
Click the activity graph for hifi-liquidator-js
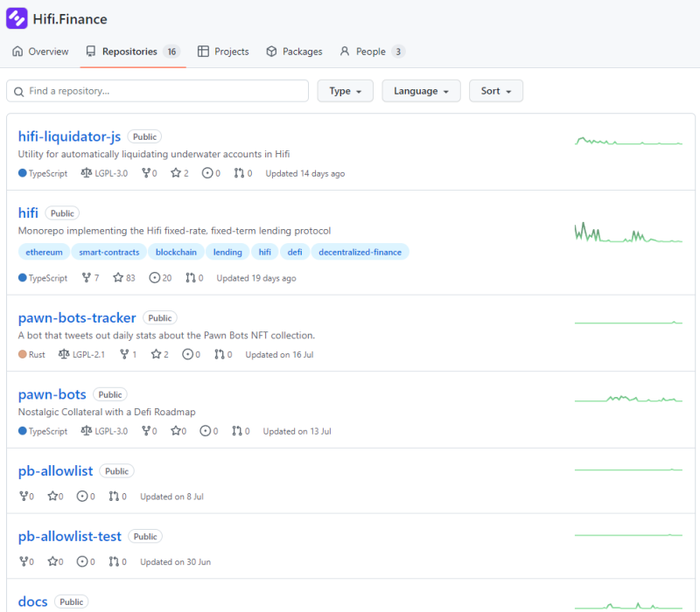point(628,141)
